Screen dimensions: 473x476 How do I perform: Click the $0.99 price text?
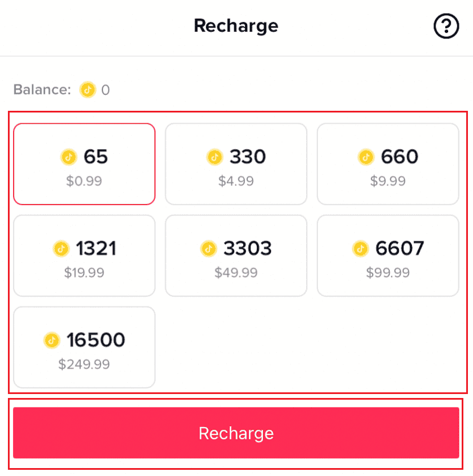[84, 181]
